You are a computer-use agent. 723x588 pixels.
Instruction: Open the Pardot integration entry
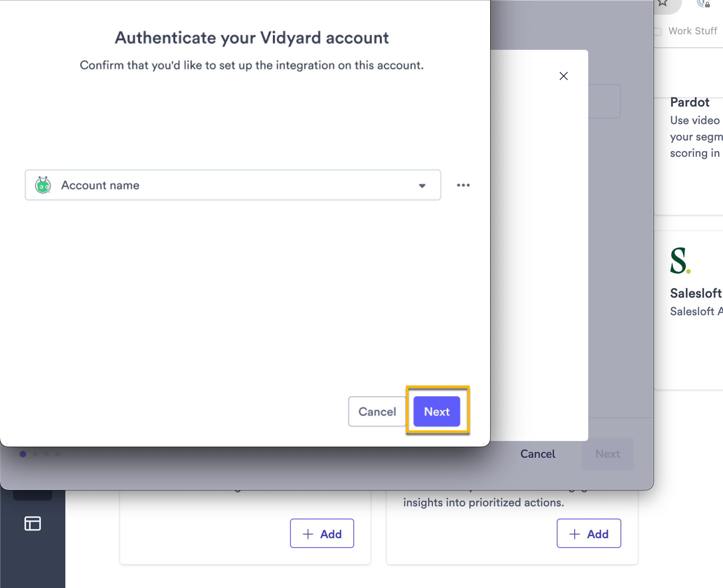[x=690, y=102]
